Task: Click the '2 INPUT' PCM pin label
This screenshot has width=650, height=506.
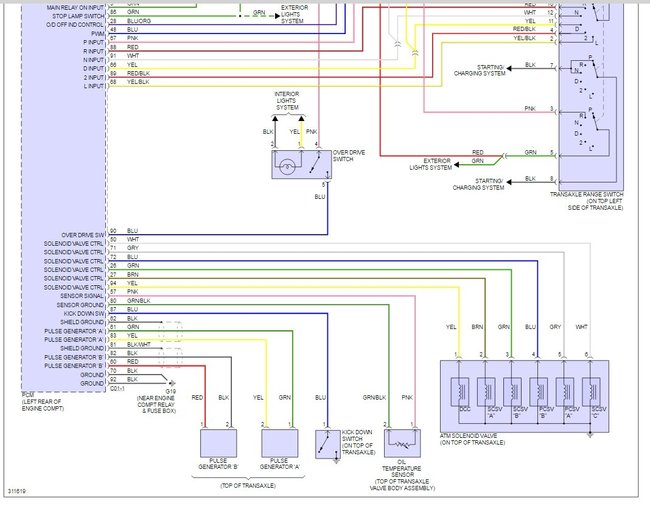Action: (x=93, y=77)
